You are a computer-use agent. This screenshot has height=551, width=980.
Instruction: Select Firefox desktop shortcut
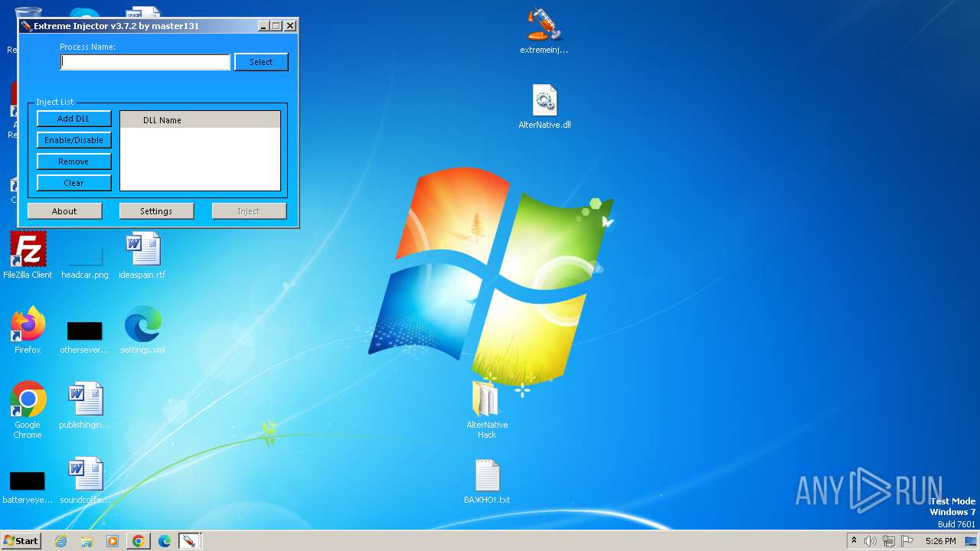coord(28,330)
